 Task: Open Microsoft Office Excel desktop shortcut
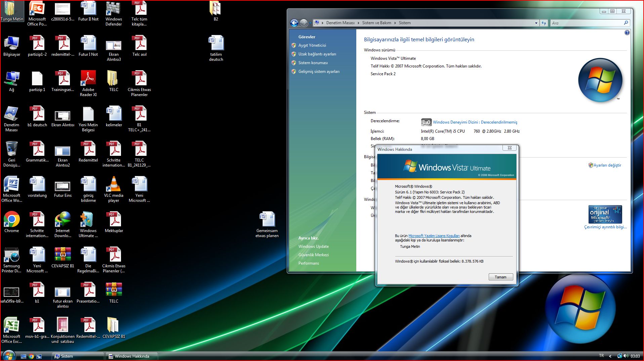pos(12,330)
